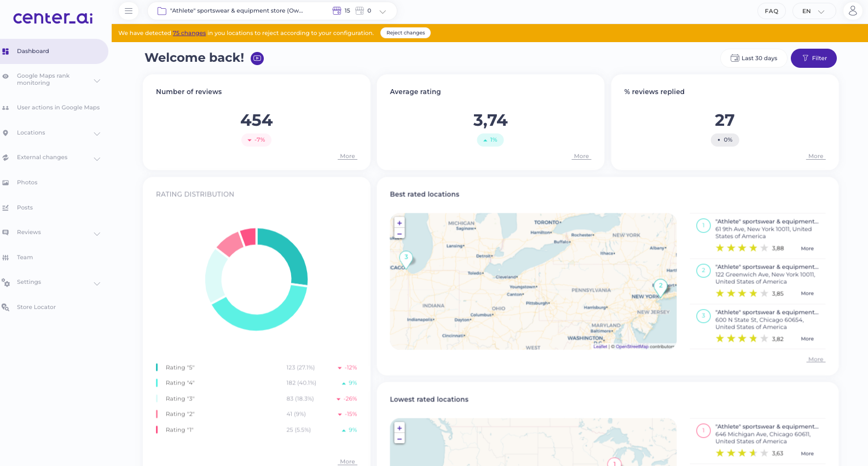Open the hamburger menu button

point(129,11)
